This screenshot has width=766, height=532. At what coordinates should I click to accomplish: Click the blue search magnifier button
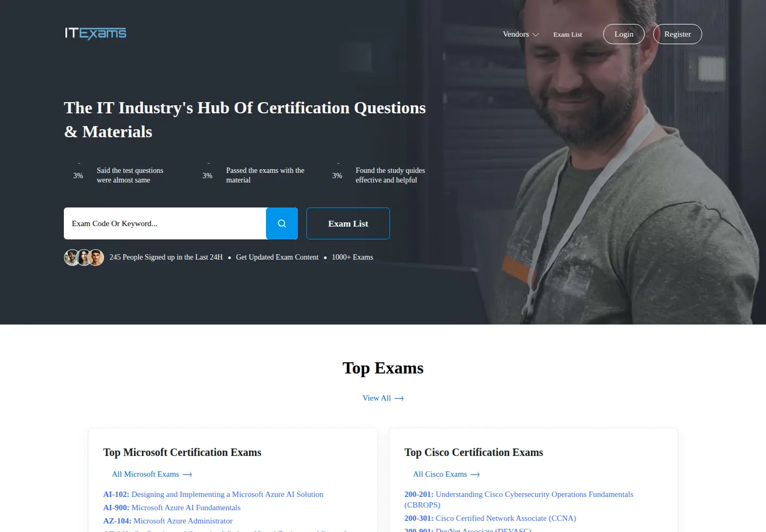tap(282, 223)
